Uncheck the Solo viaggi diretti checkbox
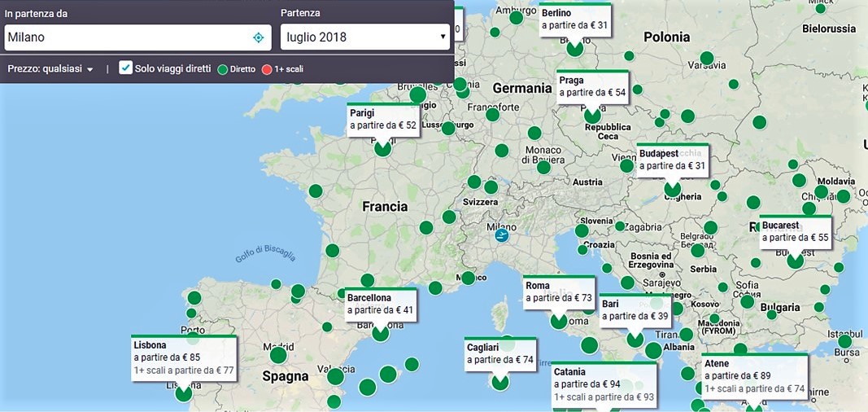Viewport: 868px width, 412px height. [125, 68]
